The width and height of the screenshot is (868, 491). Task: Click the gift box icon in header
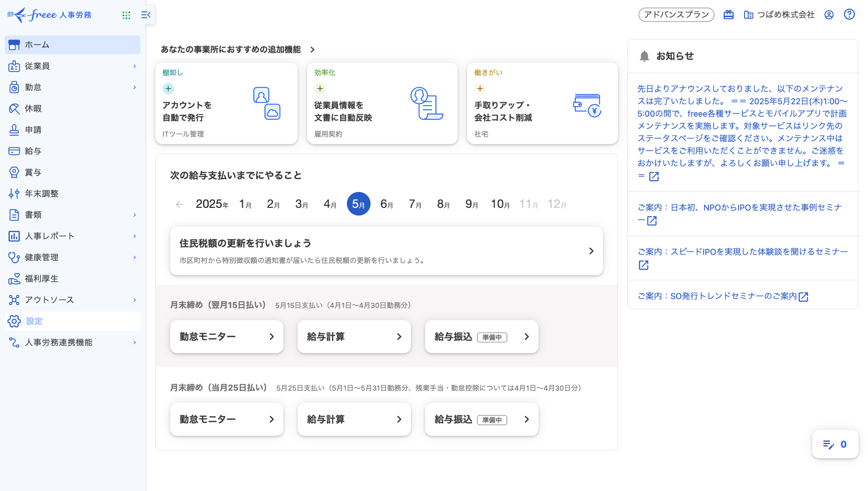728,15
